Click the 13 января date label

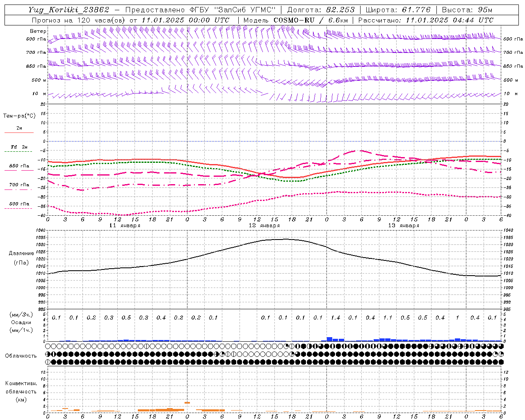pyautogui.click(x=404, y=226)
